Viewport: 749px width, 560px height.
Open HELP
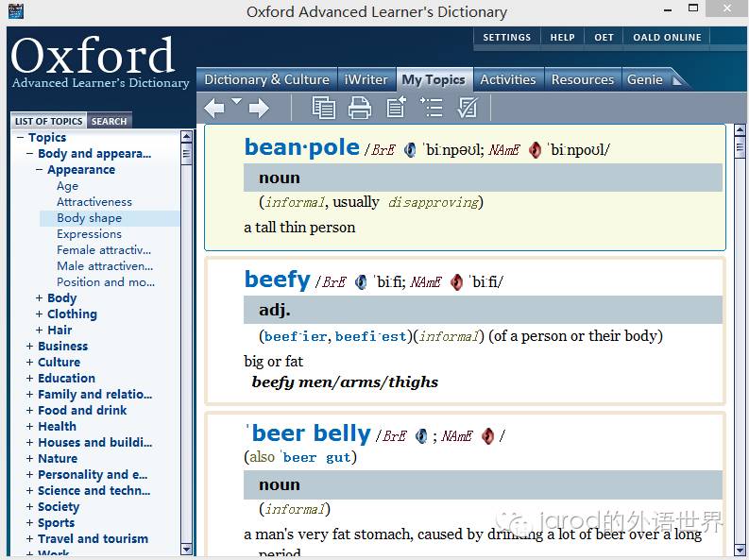[562, 37]
